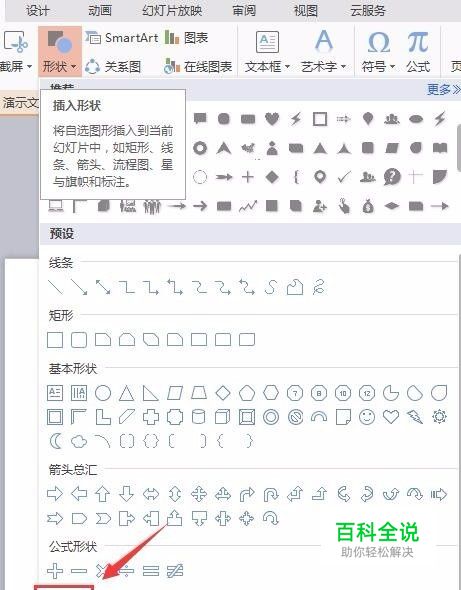Choose the check mark recommended shape
Image resolution: width=461 pixels, height=590 pixels.
click(344, 176)
